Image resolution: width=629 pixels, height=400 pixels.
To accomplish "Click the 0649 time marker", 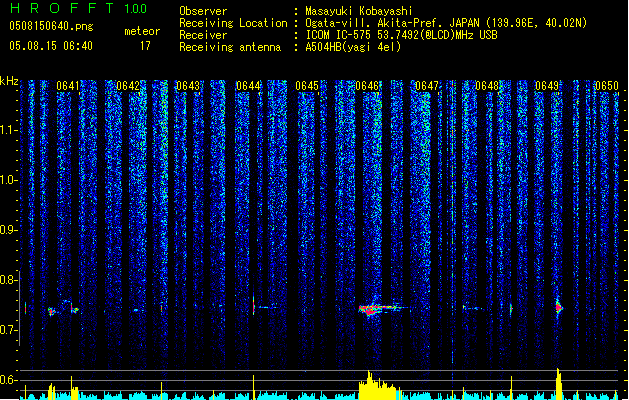I will pyautogui.click(x=547, y=86).
